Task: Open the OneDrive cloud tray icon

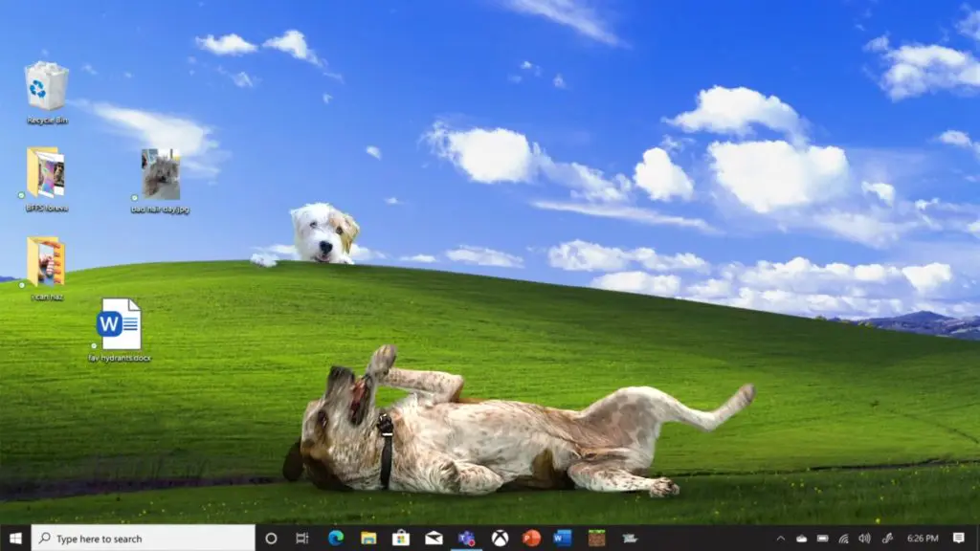Action: pos(801,538)
